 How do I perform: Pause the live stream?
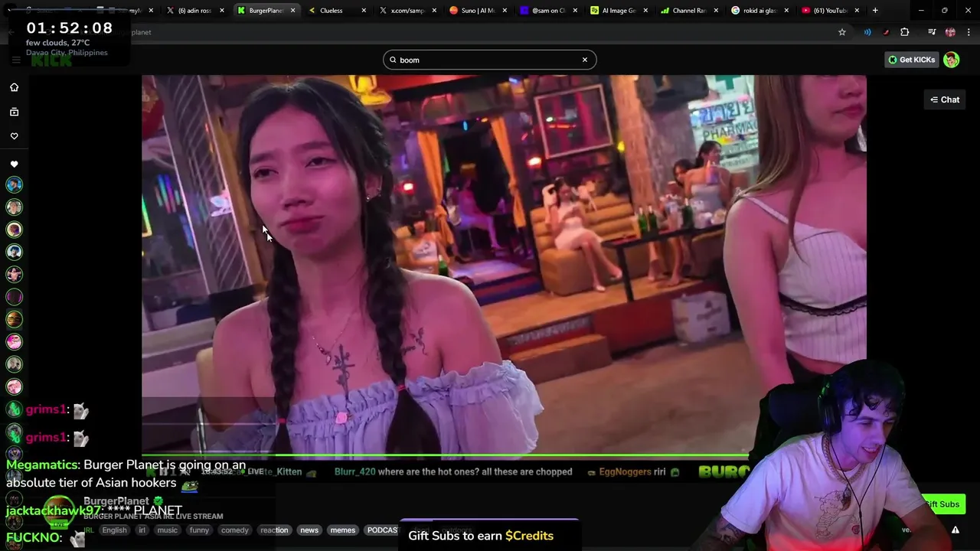click(x=163, y=471)
